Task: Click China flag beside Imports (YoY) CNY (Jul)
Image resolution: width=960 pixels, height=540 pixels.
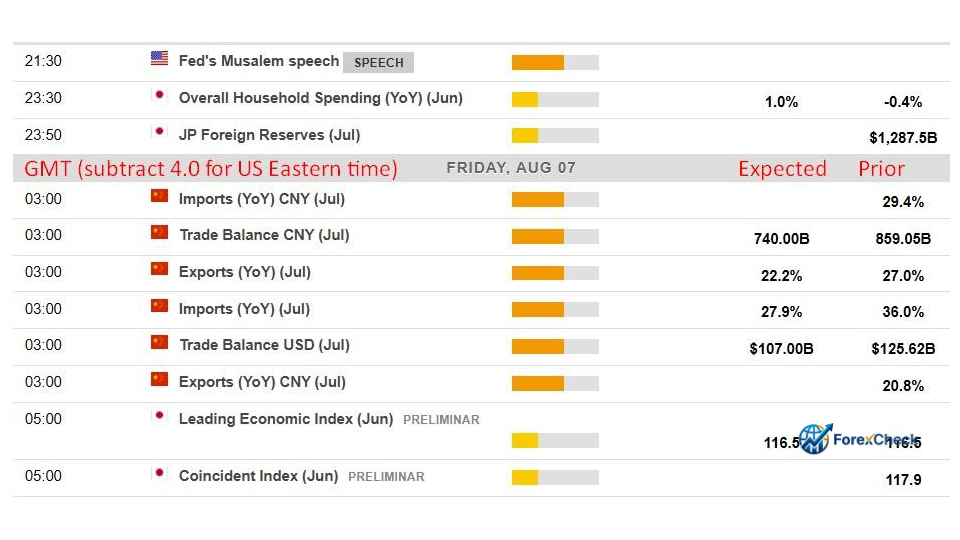Action: point(159,196)
